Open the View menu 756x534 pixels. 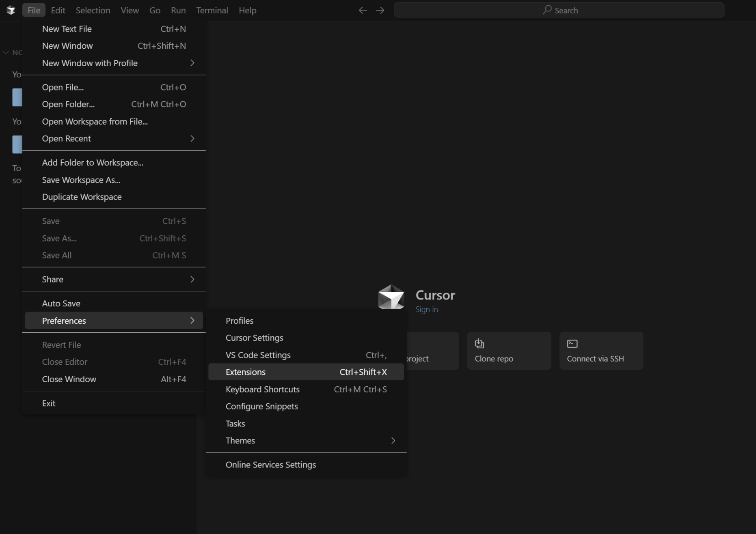pyautogui.click(x=130, y=10)
